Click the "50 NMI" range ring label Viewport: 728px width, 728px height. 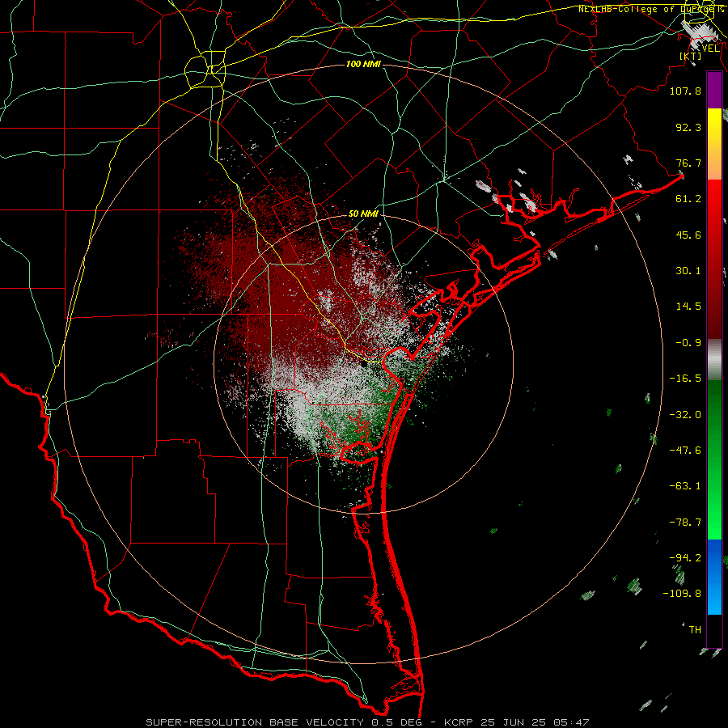[x=363, y=214]
